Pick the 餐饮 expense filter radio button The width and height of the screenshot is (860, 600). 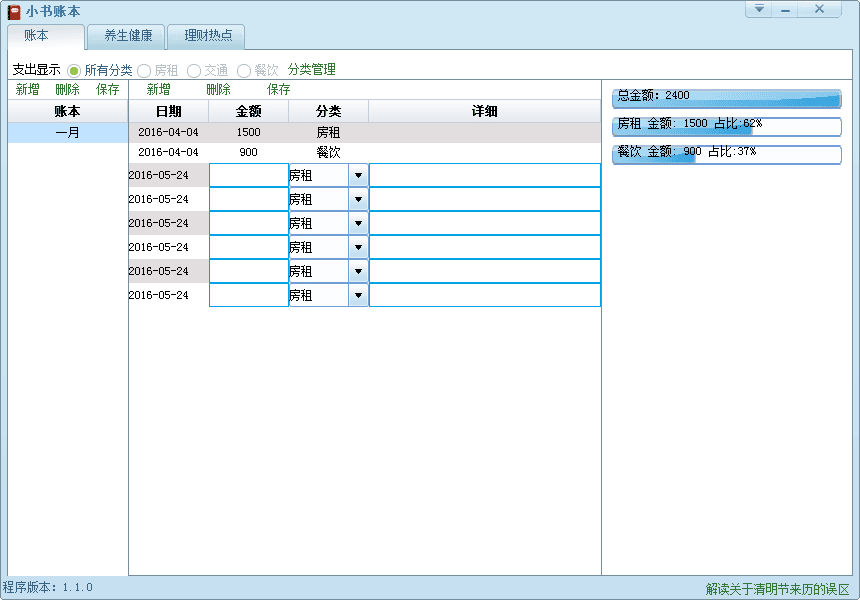pos(245,70)
